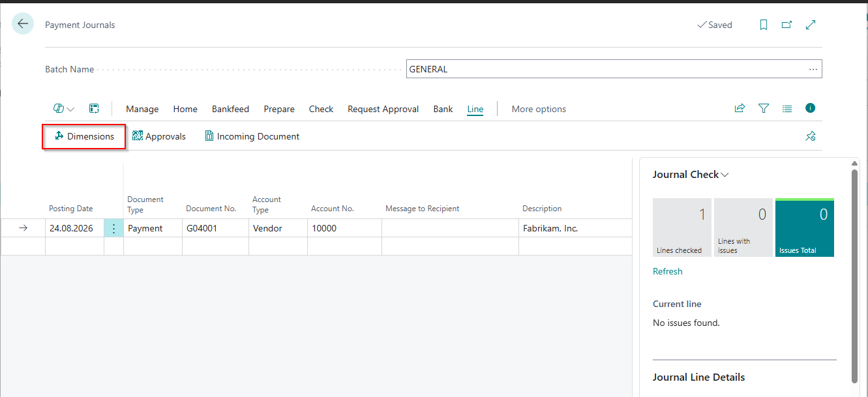Click More options
Image resolution: width=868 pixels, height=397 pixels.
tap(539, 109)
